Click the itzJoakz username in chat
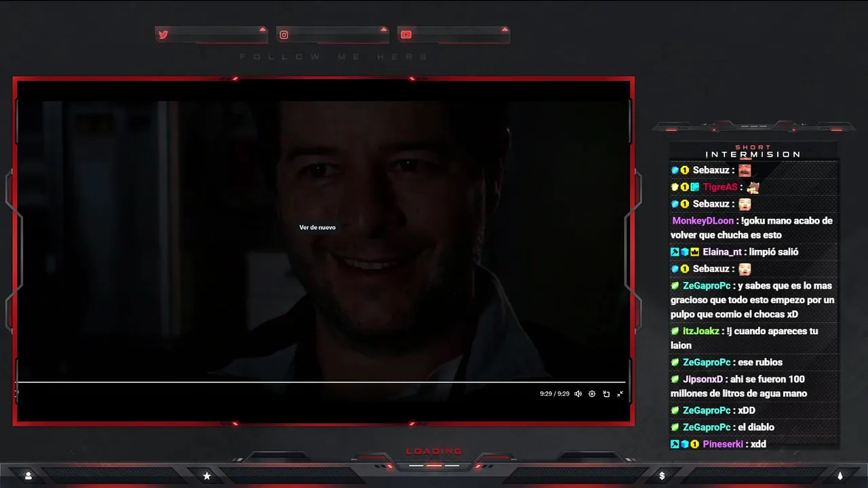 point(701,331)
